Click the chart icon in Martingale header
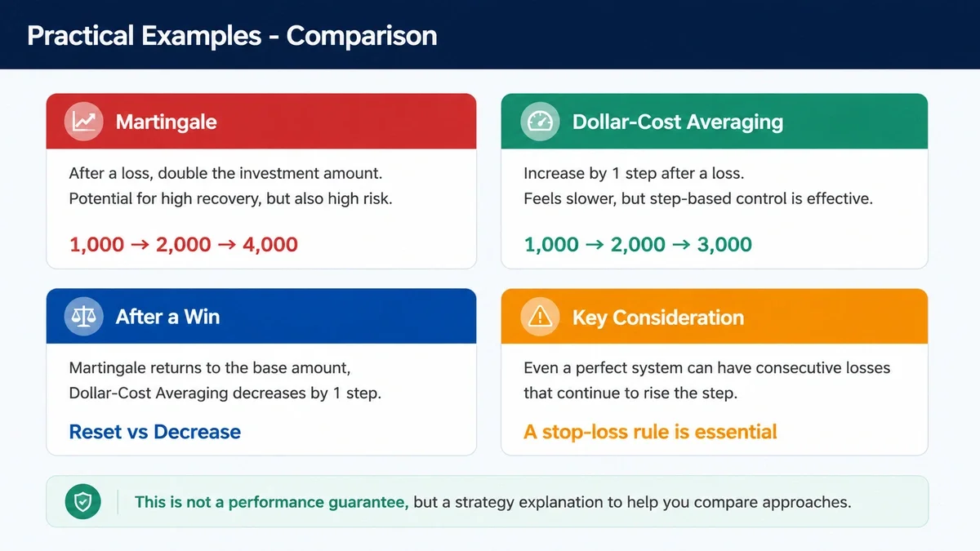The width and height of the screenshot is (980, 551). tap(83, 122)
